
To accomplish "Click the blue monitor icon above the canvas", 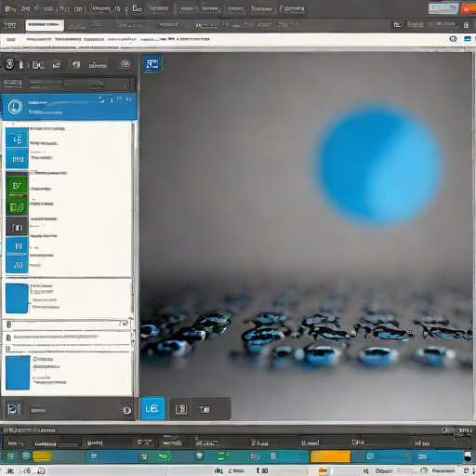I will tap(152, 64).
